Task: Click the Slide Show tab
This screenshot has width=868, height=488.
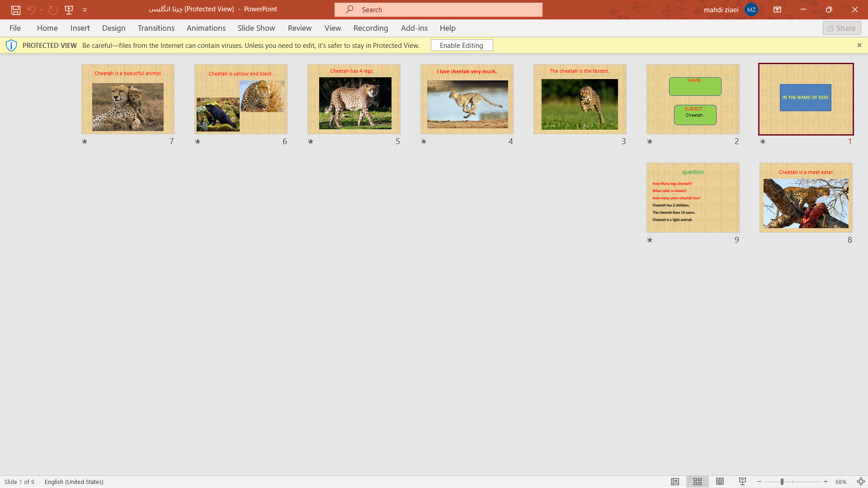Action: coord(256,28)
